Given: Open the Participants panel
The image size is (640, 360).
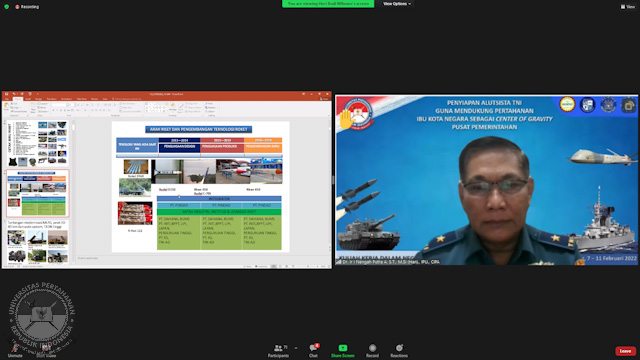Looking at the screenshot, I should click(278, 351).
